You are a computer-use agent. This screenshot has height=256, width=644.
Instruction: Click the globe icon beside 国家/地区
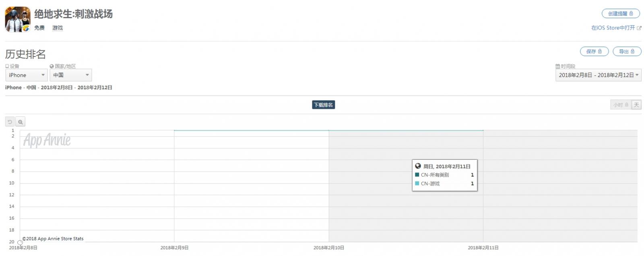(52, 66)
